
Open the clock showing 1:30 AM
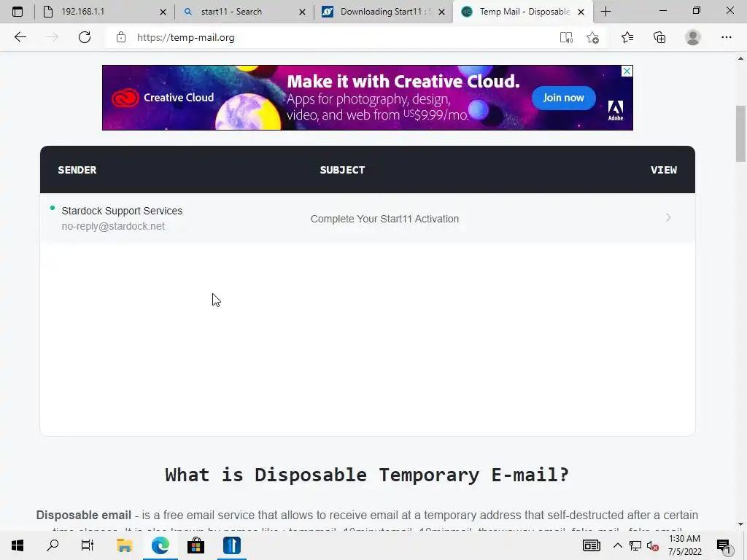coord(684,545)
